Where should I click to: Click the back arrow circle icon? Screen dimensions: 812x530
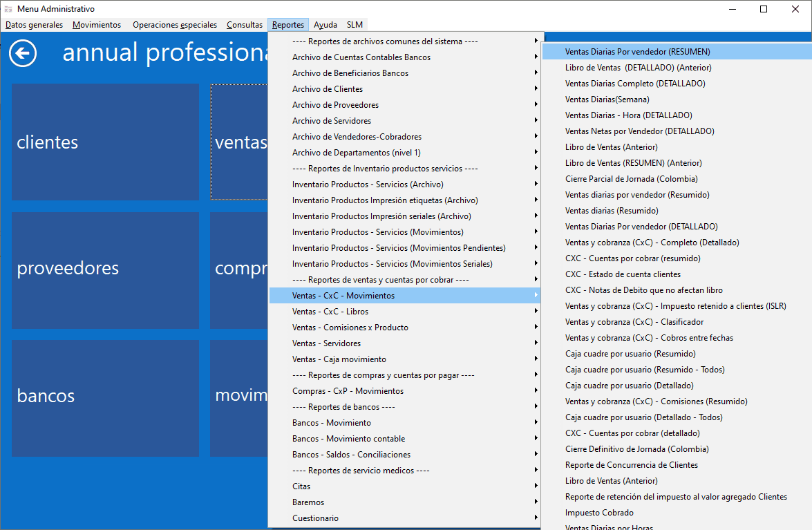click(x=23, y=53)
